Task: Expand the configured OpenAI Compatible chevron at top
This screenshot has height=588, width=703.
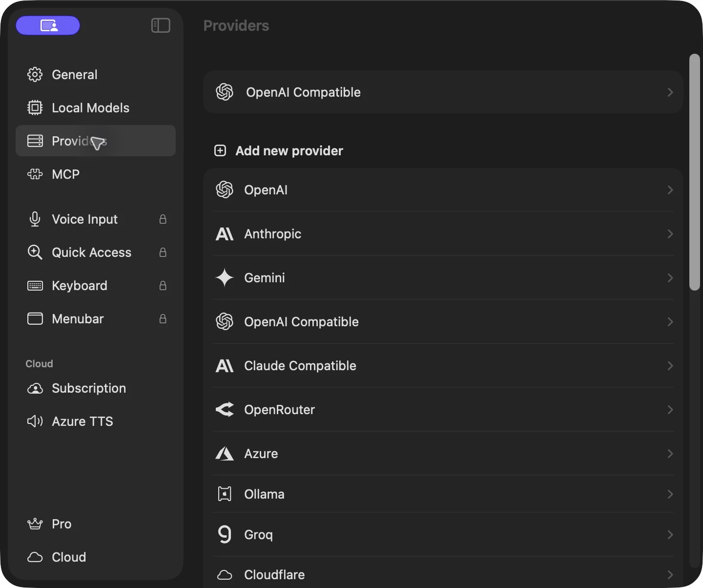Action: tap(670, 92)
